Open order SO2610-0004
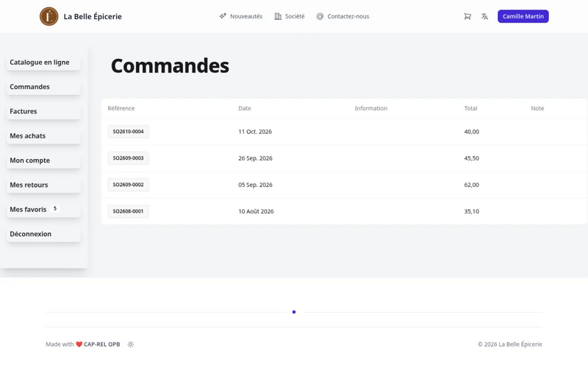The height and width of the screenshot is (368, 588). tap(128, 132)
